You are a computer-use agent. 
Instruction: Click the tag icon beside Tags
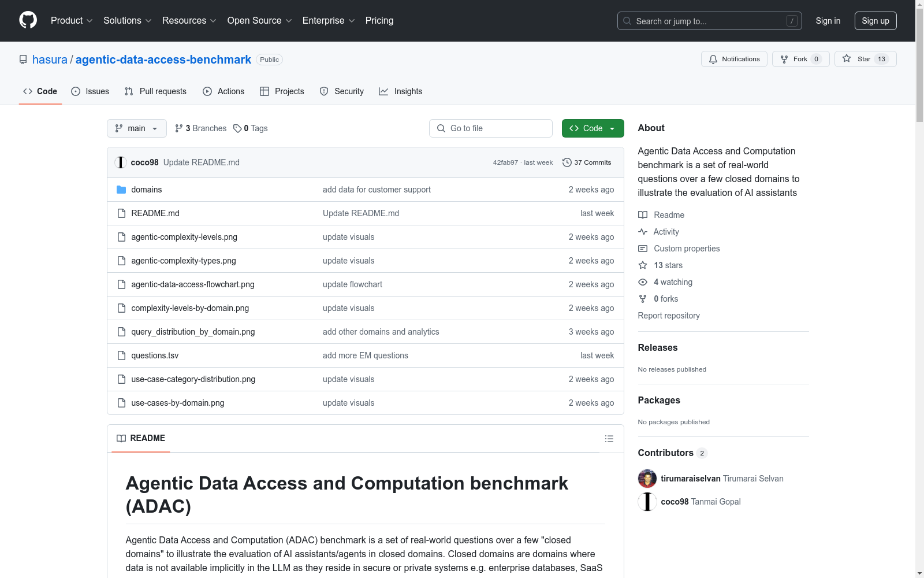[237, 128]
